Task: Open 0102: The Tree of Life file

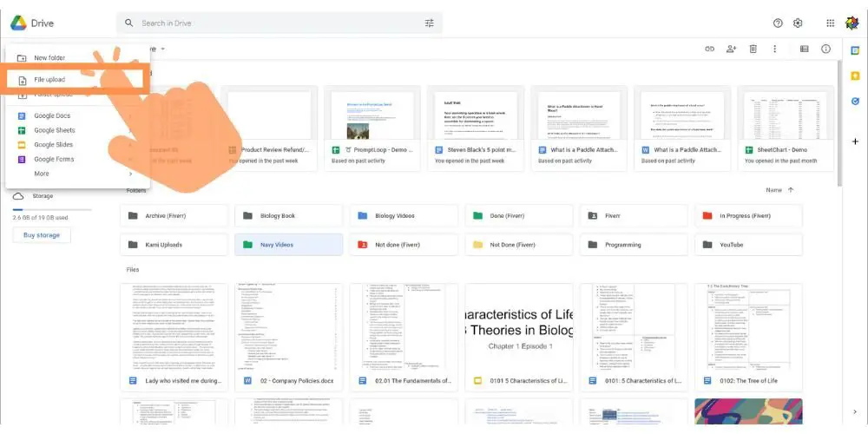Action: (x=748, y=338)
